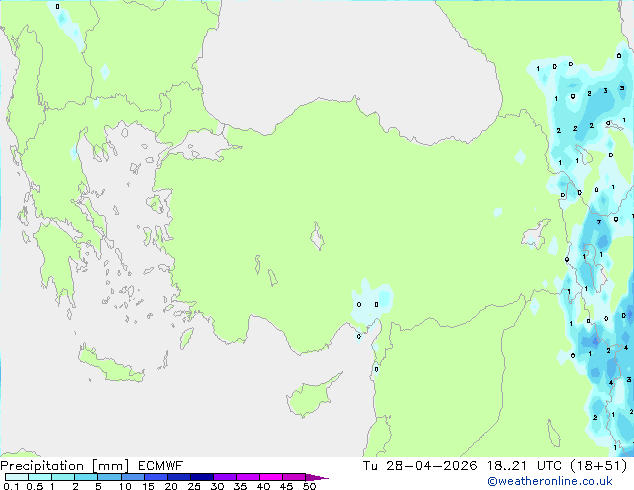Click the legend value "35"
634x490 pixels.
click(x=240, y=486)
